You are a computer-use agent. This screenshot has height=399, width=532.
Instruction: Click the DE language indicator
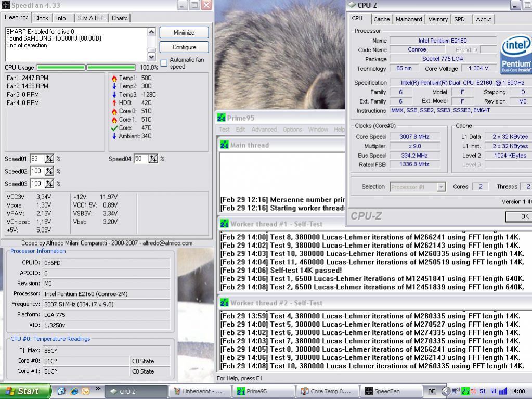431,391
